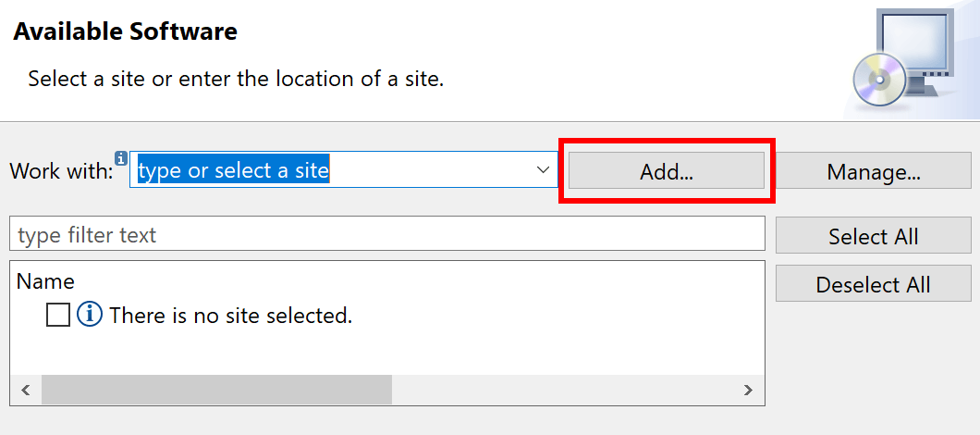Click the small info decoration beside Work with
The image size is (980, 435).
pyautogui.click(x=121, y=157)
